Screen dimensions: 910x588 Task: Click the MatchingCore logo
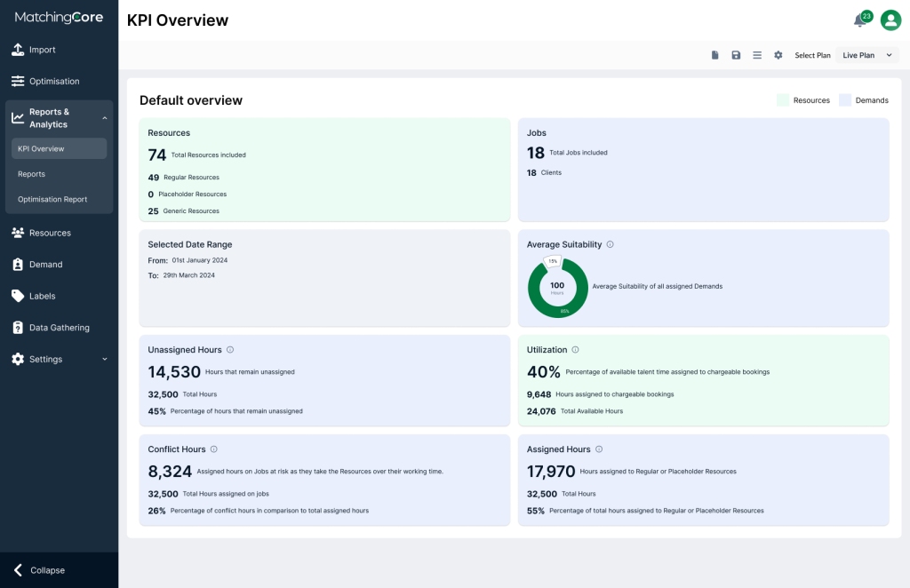tap(59, 18)
